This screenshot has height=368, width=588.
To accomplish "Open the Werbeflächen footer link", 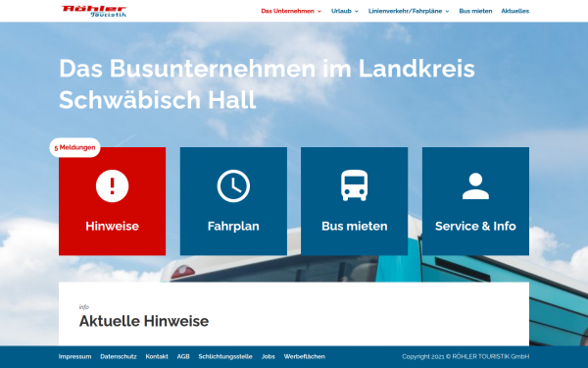I will (305, 356).
